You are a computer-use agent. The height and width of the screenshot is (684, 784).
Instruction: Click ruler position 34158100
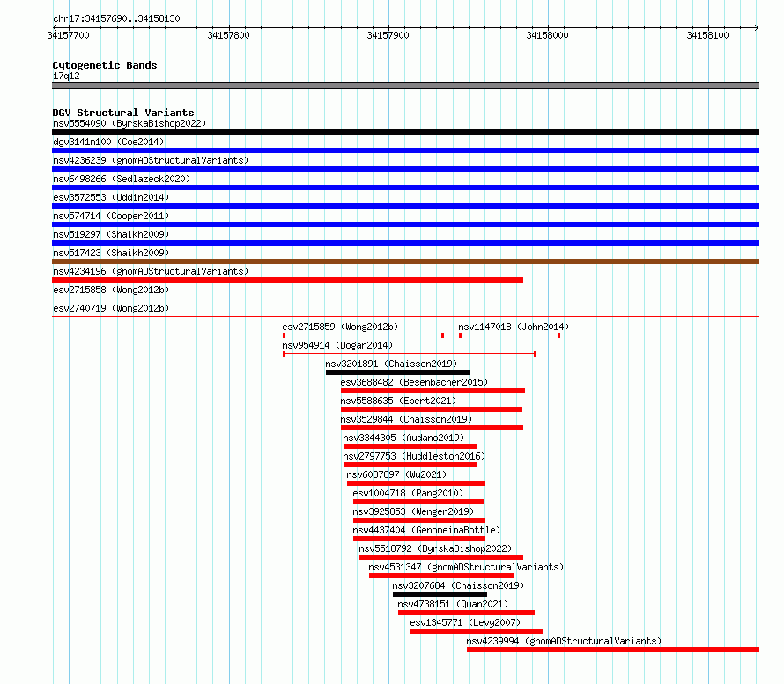(707, 35)
